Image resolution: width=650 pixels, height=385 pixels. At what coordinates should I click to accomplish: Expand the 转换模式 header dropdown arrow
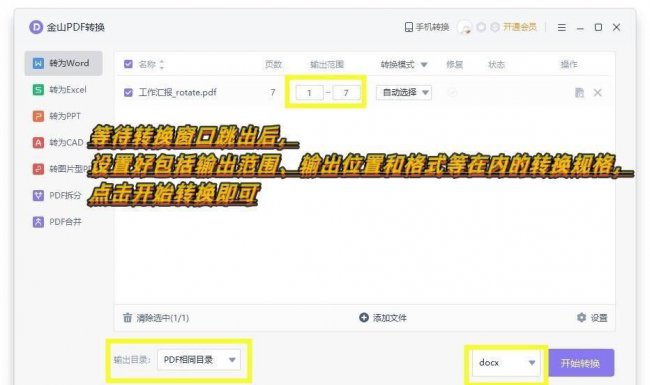424,65
